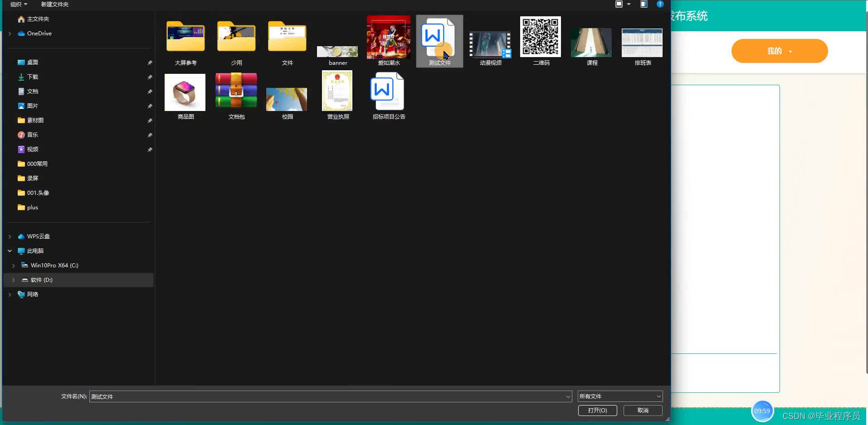
Task: Expand the OneDrive tree node
Action: pyautogui.click(x=10, y=34)
